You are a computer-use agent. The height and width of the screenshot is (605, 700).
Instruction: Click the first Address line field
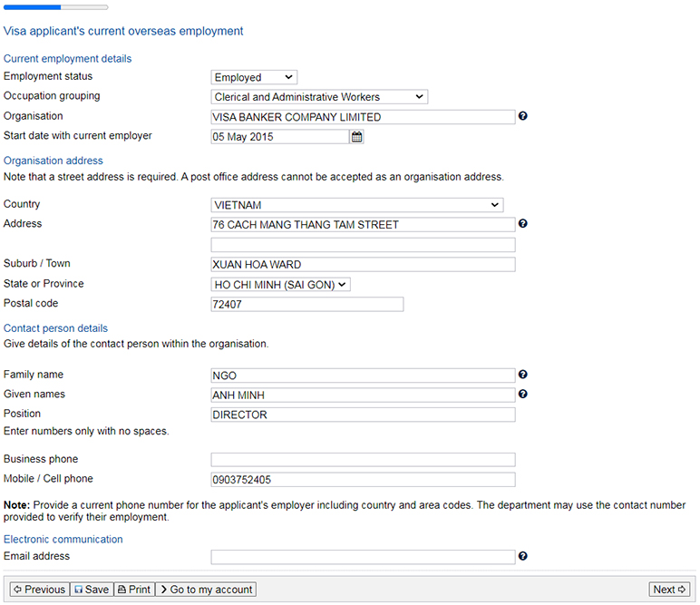[363, 225]
